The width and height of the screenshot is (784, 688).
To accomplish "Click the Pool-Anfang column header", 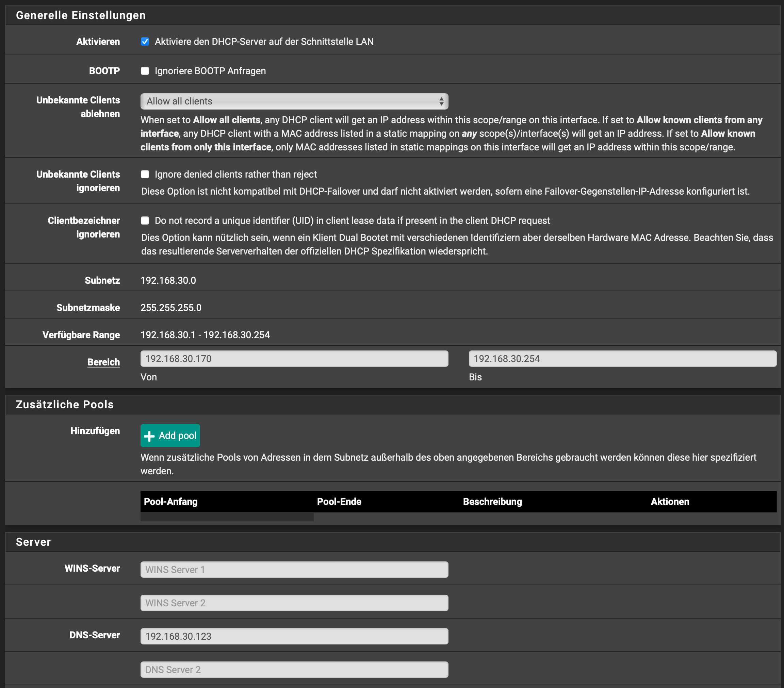I will tap(171, 502).
